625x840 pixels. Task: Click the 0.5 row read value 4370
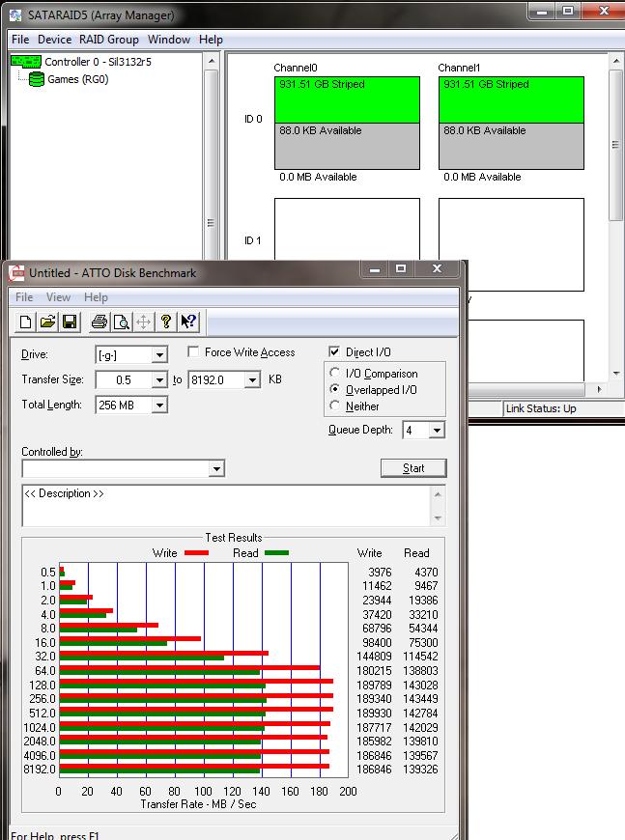pyautogui.click(x=426, y=573)
